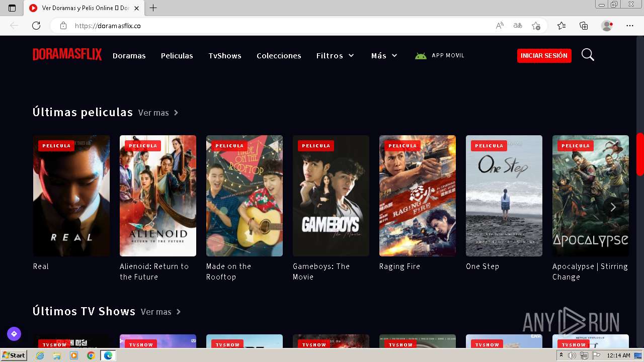The height and width of the screenshot is (362, 644).
Task: Open the Raging Fire poster
Action: pos(418,196)
